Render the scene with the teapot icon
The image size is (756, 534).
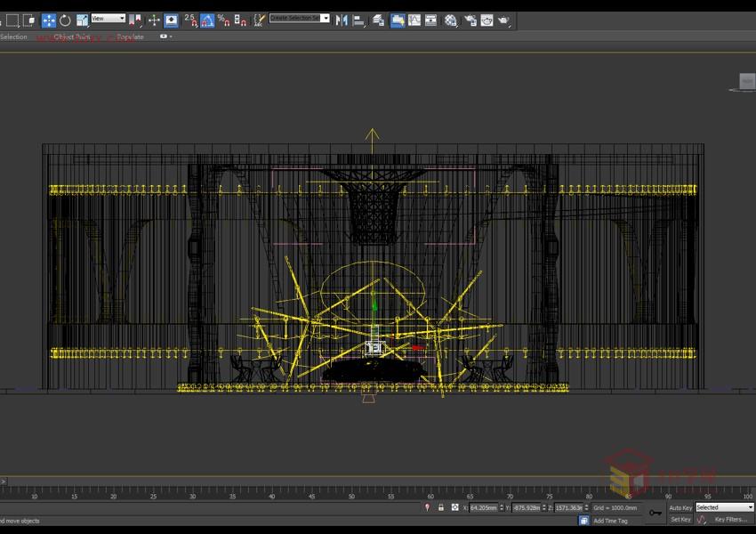(x=503, y=19)
